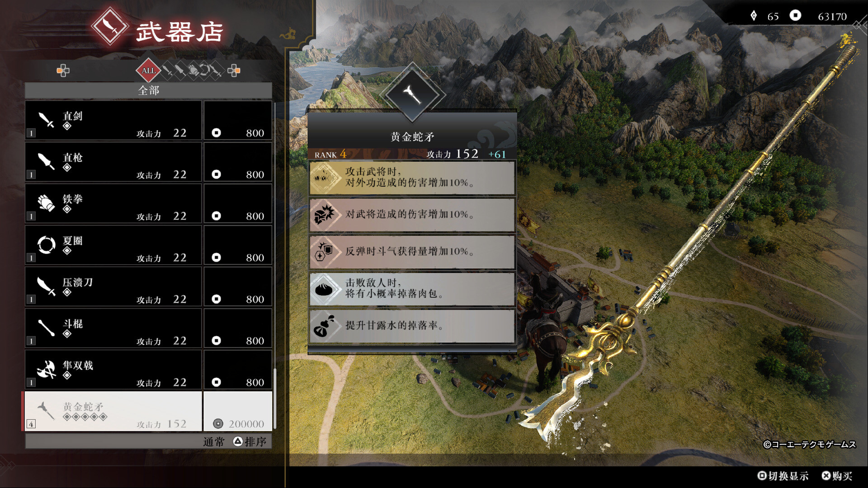Image resolution: width=868 pixels, height=488 pixels.
Task: Select the ALL weapon category tab
Action: tap(148, 70)
